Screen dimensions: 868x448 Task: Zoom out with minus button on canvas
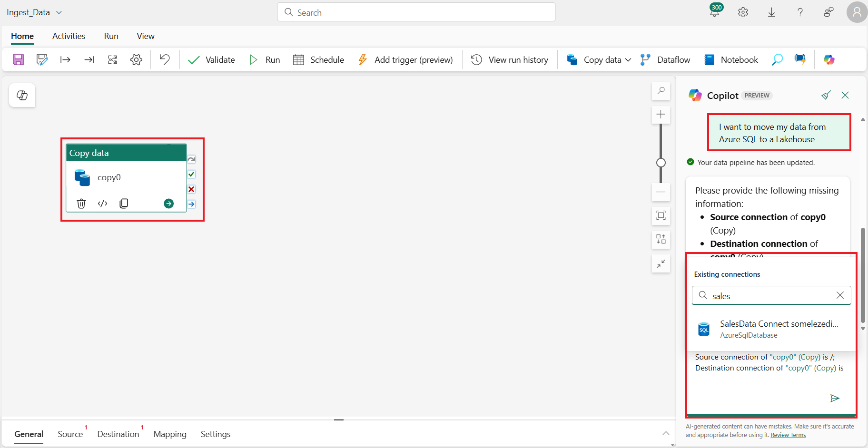(661, 192)
